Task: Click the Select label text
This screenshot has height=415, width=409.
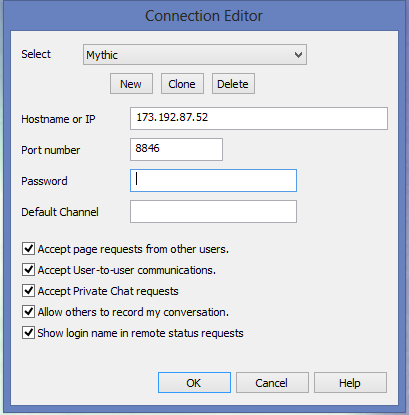Action: coord(36,54)
